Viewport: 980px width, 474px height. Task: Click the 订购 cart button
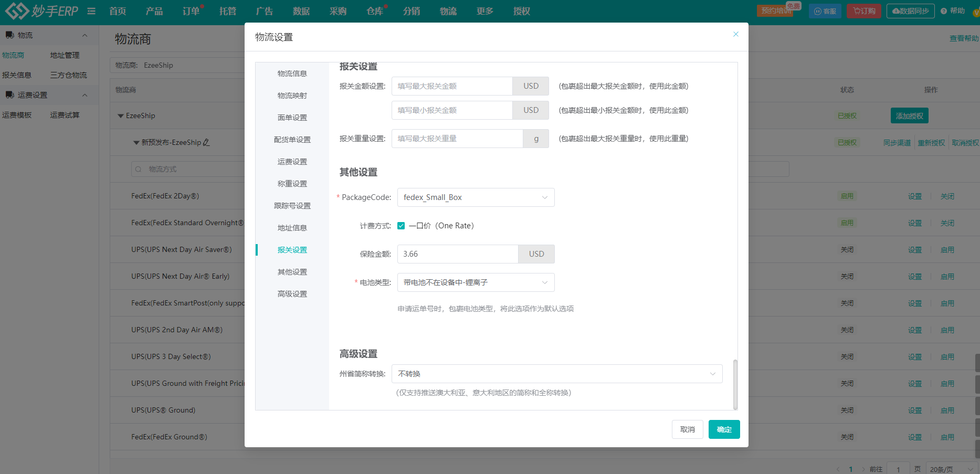coord(864,11)
